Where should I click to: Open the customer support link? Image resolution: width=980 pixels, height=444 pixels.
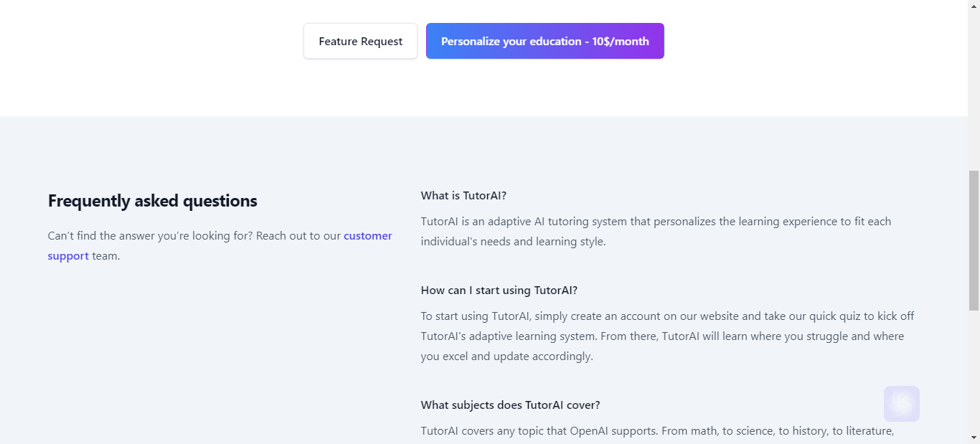[220, 245]
